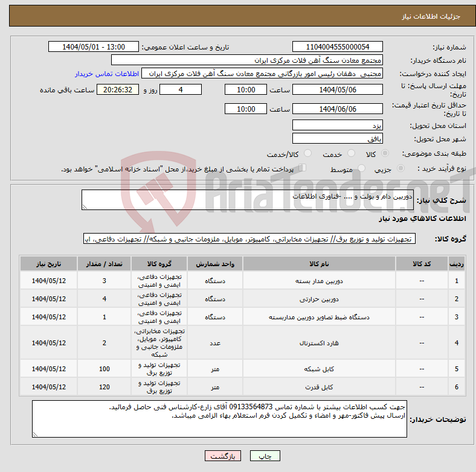Click the remaining days field showing 4
Viewport: 476px width, 472px height.
point(181,90)
